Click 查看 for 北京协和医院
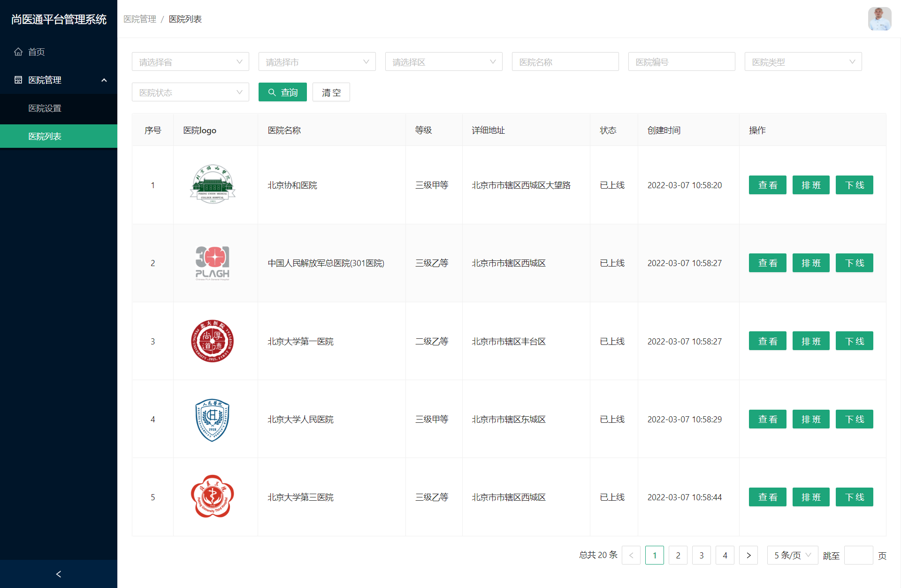 point(768,185)
